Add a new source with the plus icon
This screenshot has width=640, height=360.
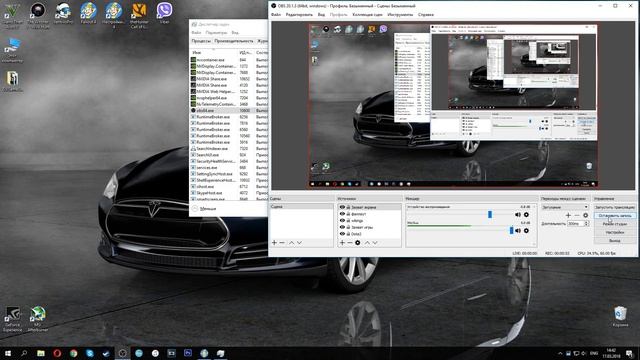[342, 243]
